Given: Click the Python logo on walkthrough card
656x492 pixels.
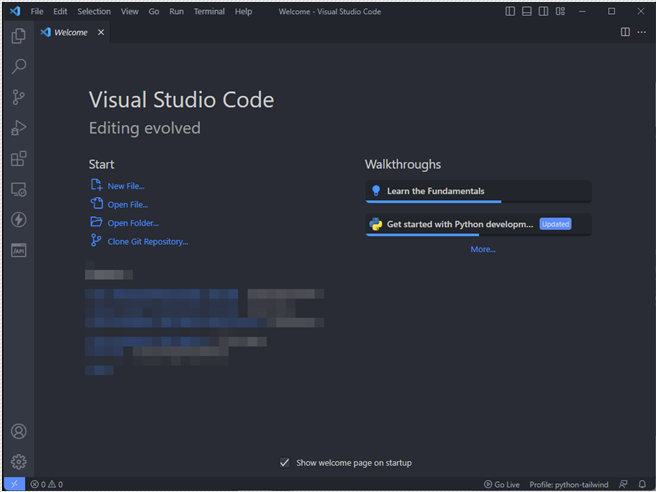Looking at the screenshot, I should click(376, 224).
